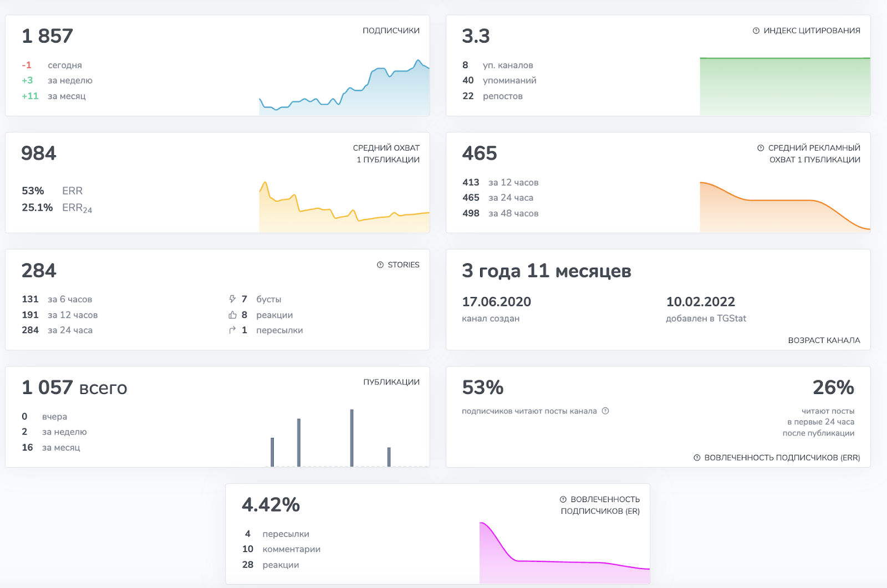Image resolution: width=887 pixels, height=588 pixels.
Task: Open the orange ad reach chart
Action: pos(785,206)
